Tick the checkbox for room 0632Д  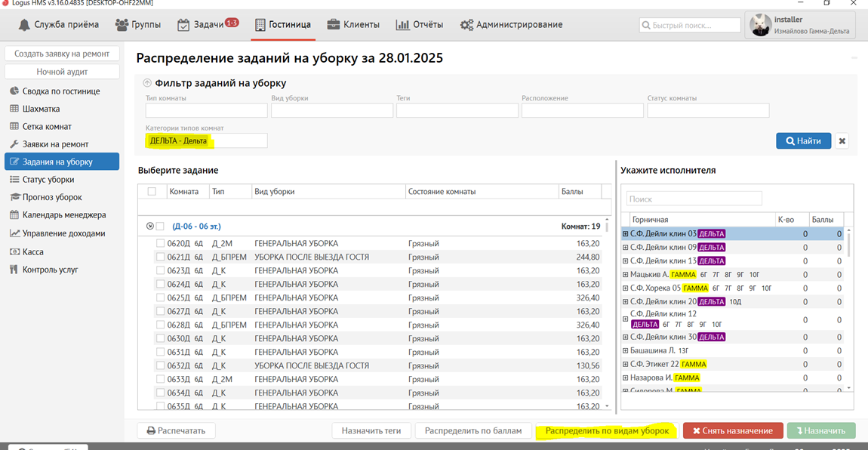click(x=160, y=365)
